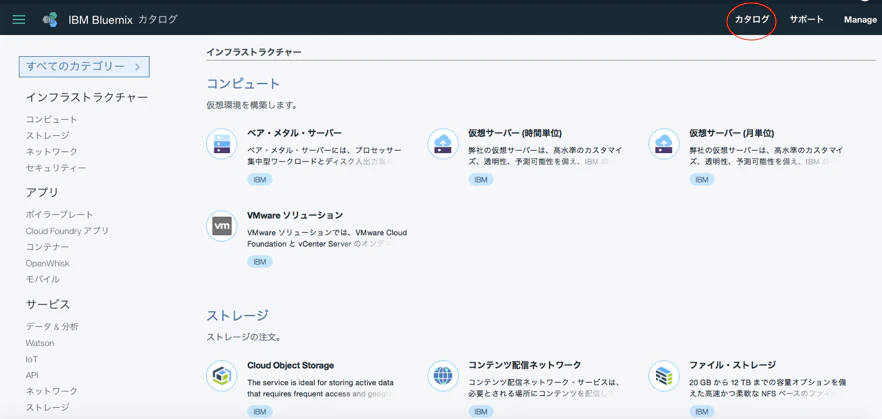The image size is (882, 419).
Task: Click the 仮想サーバー (時間単位) cloud icon
Action: pos(443,143)
